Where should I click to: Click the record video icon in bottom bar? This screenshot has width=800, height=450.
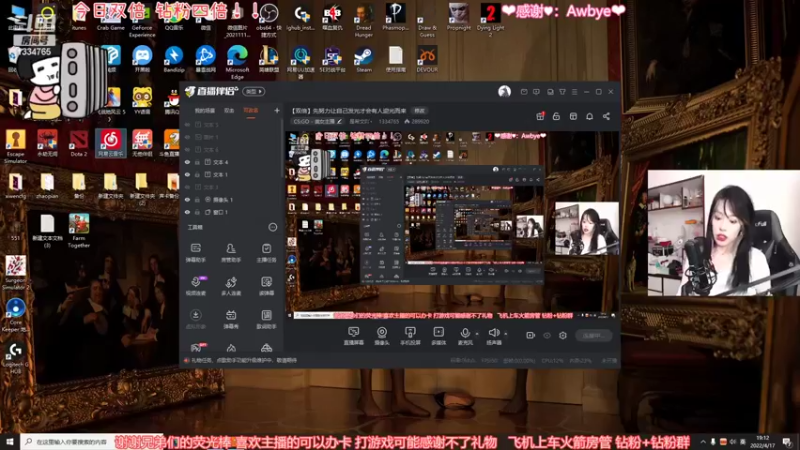click(530, 335)
